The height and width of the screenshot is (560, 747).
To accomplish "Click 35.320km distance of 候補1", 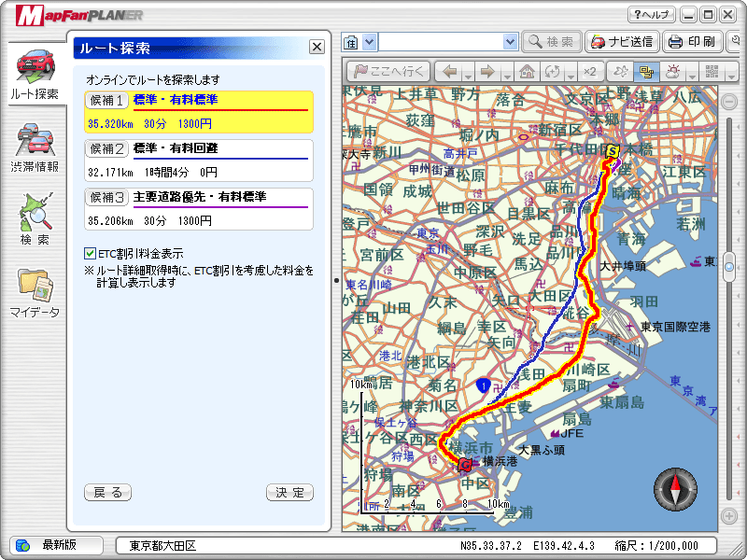I will tap(110, 124).
